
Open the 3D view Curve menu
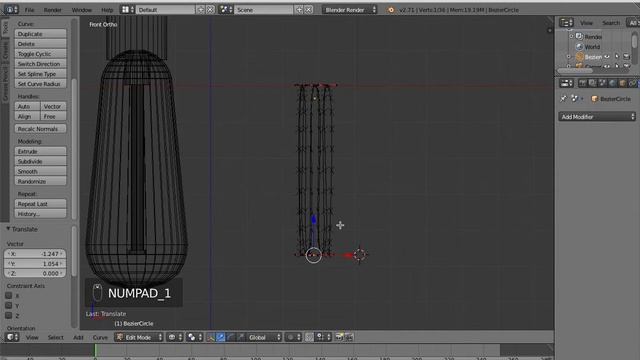pos(100,338)
